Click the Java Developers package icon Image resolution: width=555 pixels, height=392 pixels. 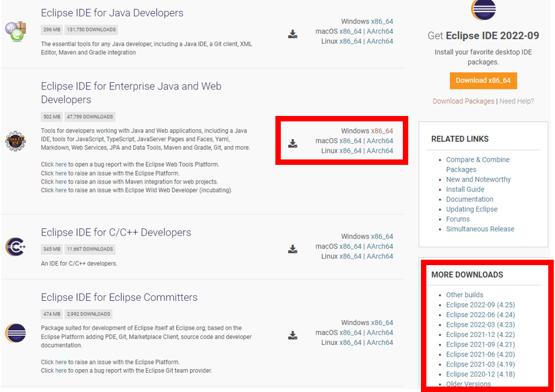pyautogui.click(x=15, y=31)
